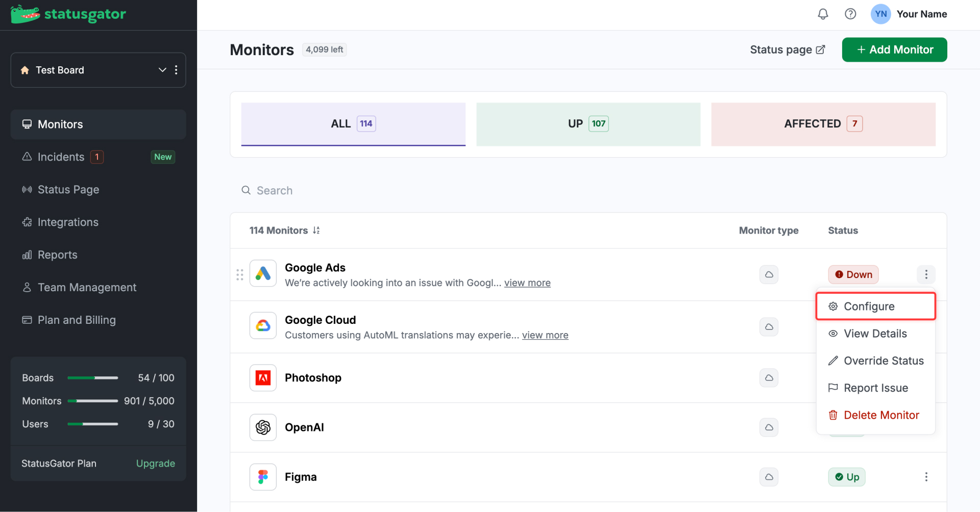Click the Upgrade plan link

tap(156, 464)
